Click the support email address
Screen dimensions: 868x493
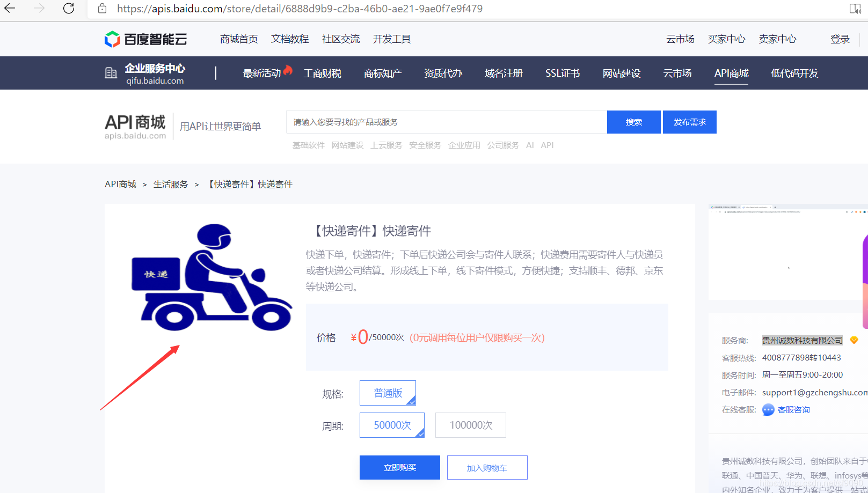[815, 393]
